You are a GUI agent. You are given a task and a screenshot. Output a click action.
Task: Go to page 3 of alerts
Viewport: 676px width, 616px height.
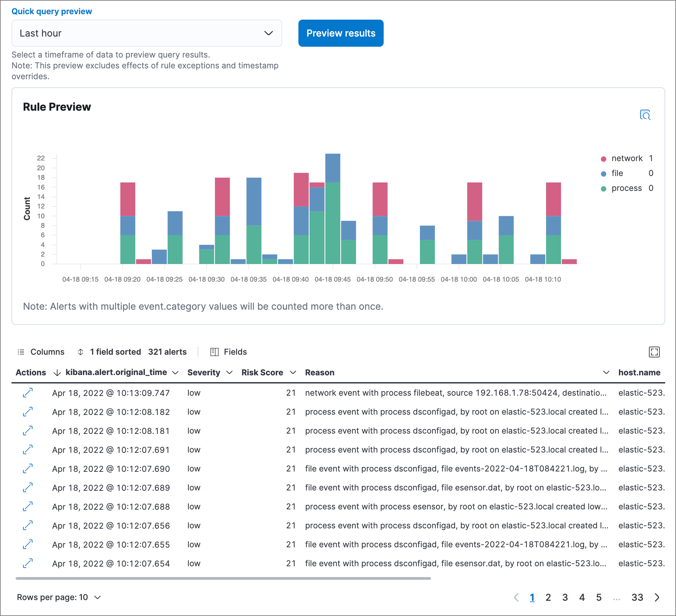click(565, 597)
